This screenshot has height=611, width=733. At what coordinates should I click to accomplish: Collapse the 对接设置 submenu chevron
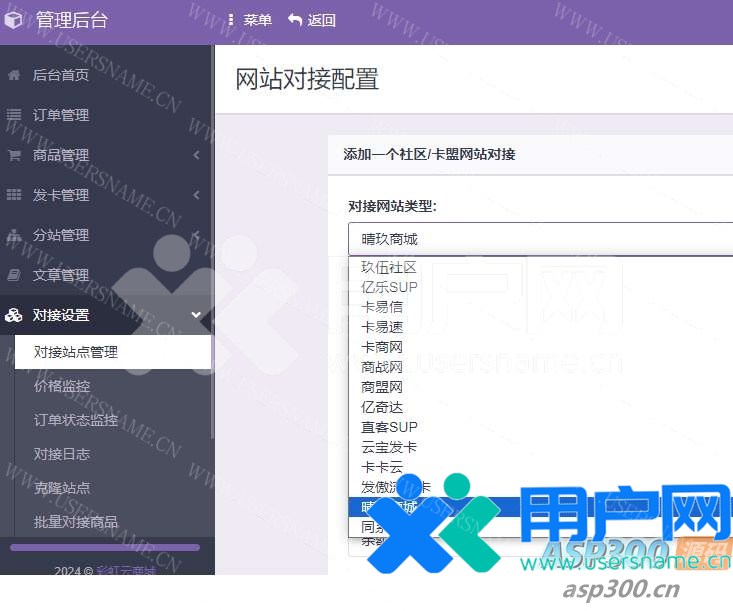[196, 315]
